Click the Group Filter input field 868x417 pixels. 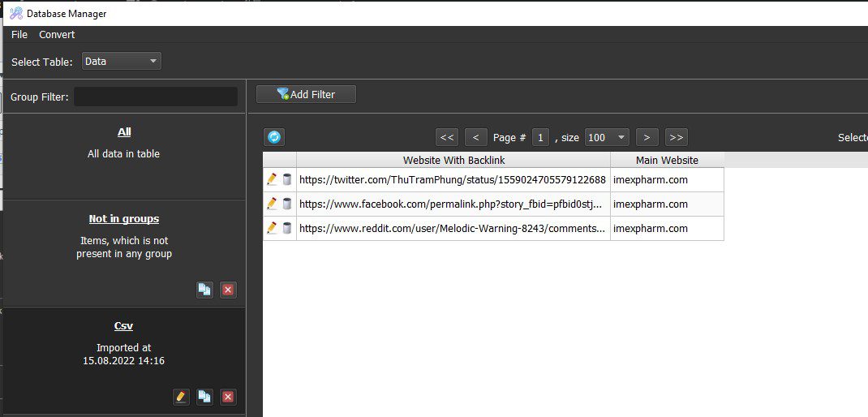point(156,97)
